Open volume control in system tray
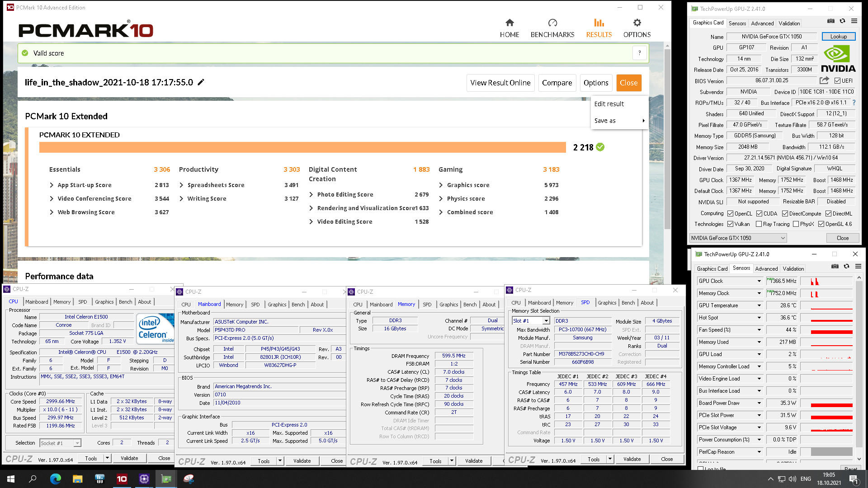Image resolution: width=868 pixels, height=488 pixels. (x=792, y=479)
